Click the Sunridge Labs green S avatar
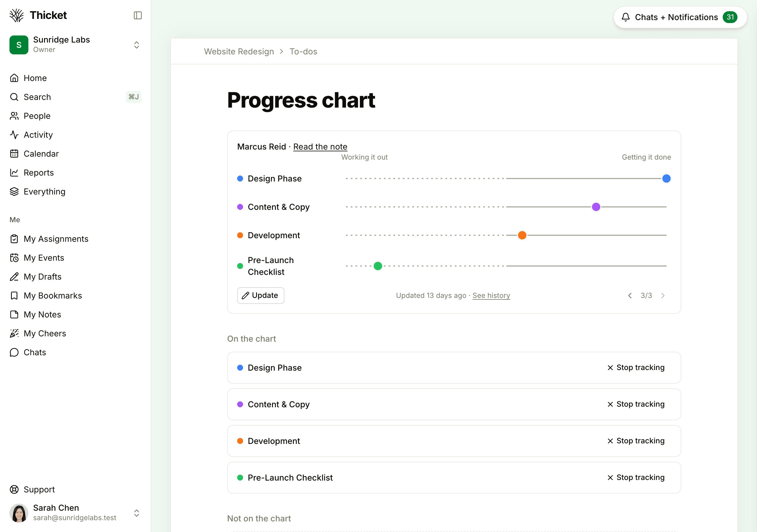This screenshot has width=757, height=532. click(19, 45)
